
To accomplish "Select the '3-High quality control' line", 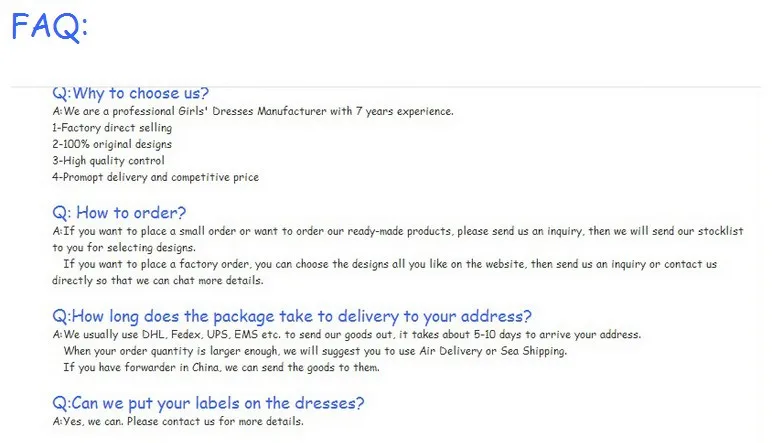I will pos(108,161).
